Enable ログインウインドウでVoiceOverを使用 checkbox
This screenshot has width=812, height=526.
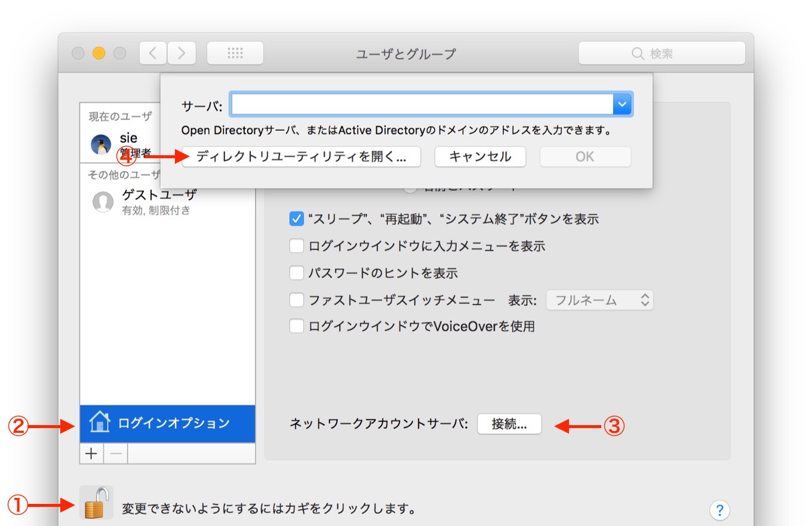click(297, 327)
